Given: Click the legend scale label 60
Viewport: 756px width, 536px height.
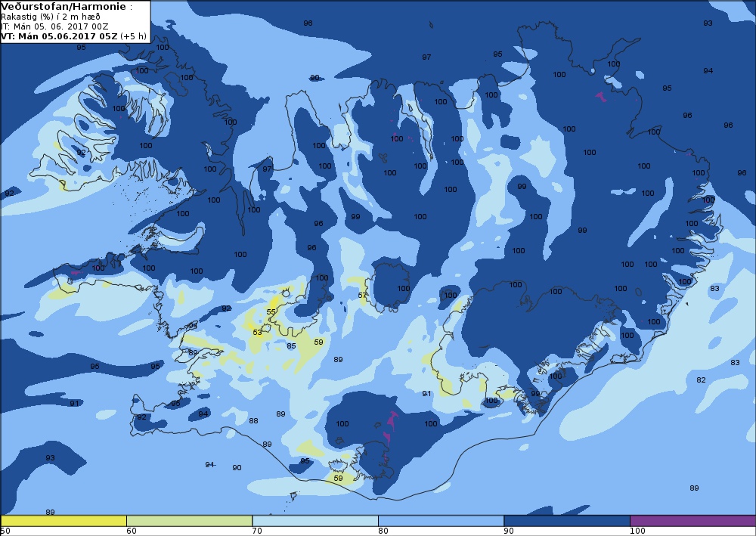Looking at the screenshot, I should point(131,531).
